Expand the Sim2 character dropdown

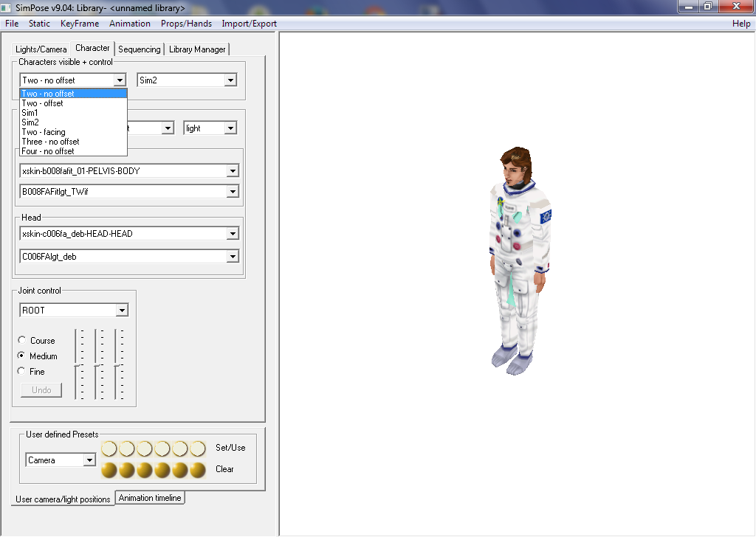click(x=230, y=80)
